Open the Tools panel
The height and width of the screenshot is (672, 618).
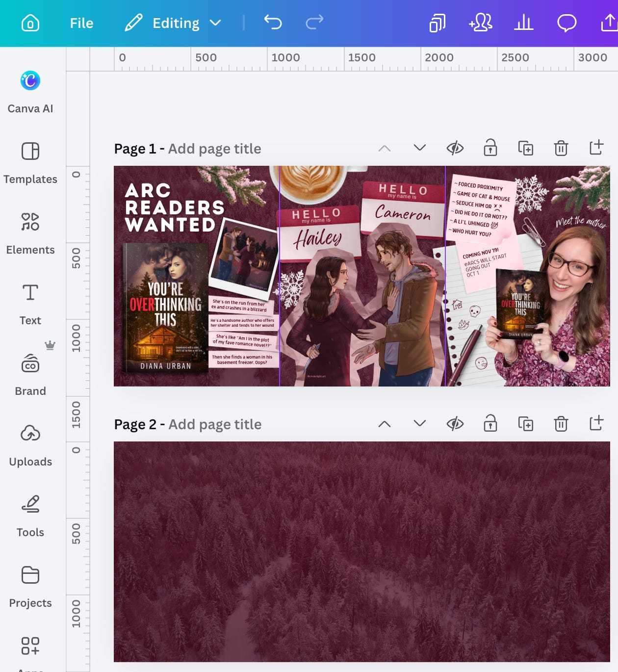point(30,517)
